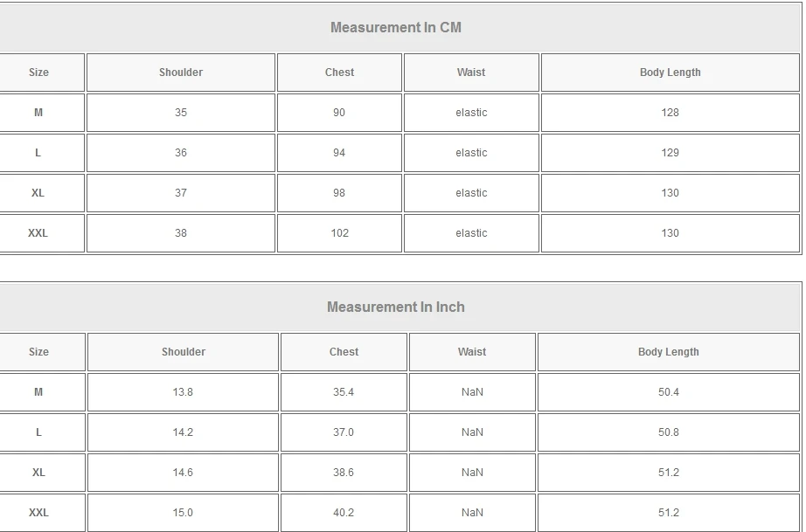The width and height of the screenshot is (806, 532).
Task: Click the Waist header in the Inch table
Action: pyautogui.click(x=472, y=352)
